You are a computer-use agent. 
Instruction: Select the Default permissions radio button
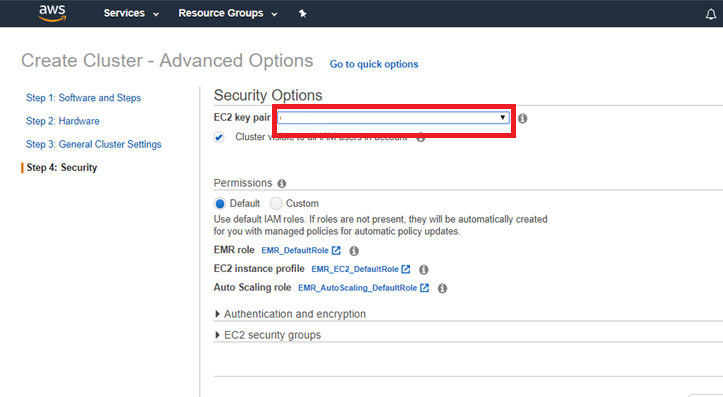[x=220, y=203]
